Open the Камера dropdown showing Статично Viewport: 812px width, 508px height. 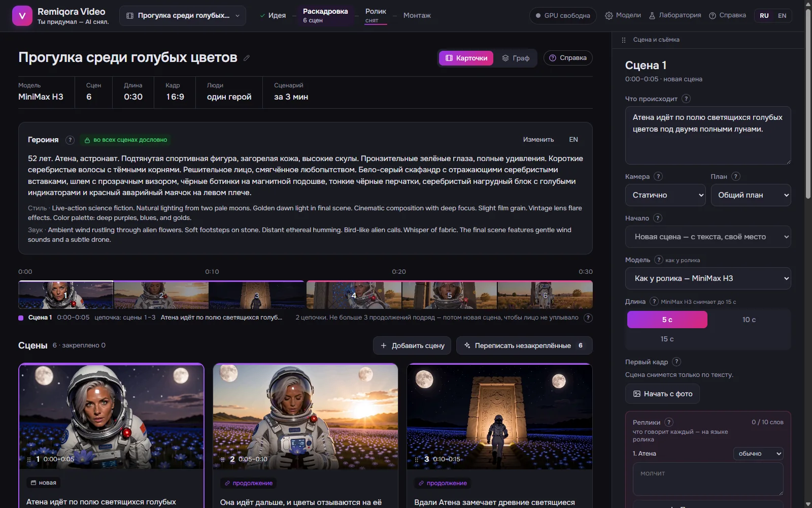pyautogui.click(x=665, y=195)
